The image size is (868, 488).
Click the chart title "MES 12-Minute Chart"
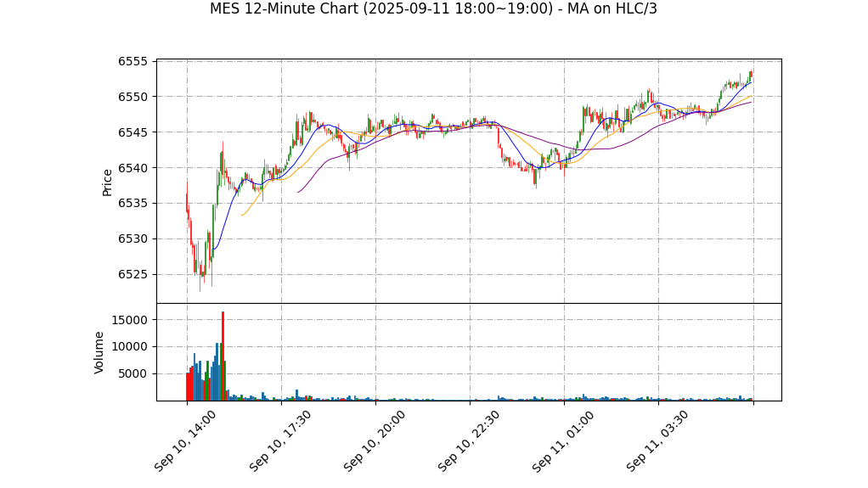(433, 8)
